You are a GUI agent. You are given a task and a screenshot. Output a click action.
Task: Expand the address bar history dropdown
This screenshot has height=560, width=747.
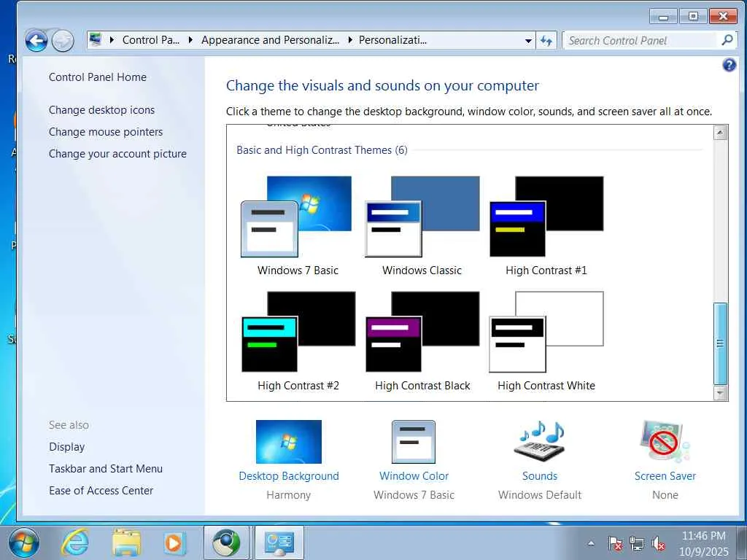coord(528,41)
